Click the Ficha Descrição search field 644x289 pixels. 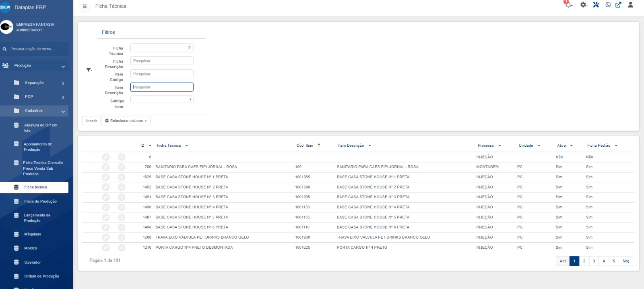[162, 61]
